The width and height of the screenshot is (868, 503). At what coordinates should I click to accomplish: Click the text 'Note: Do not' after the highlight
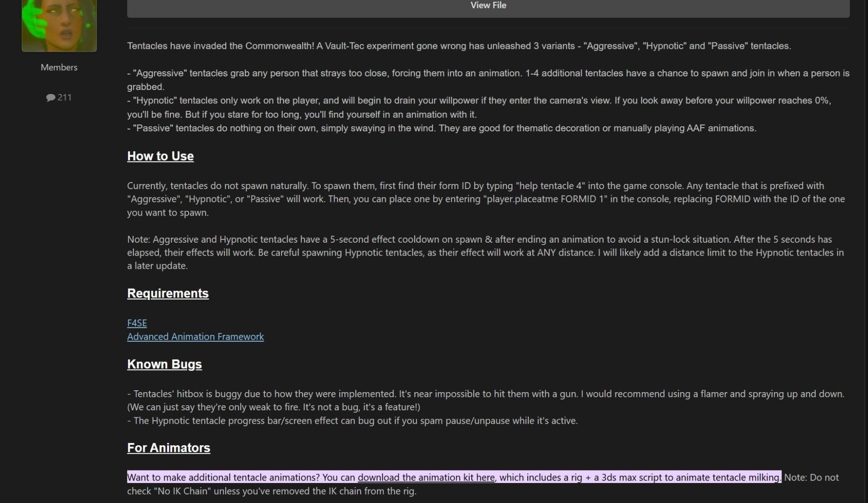(x=811, y=477)
